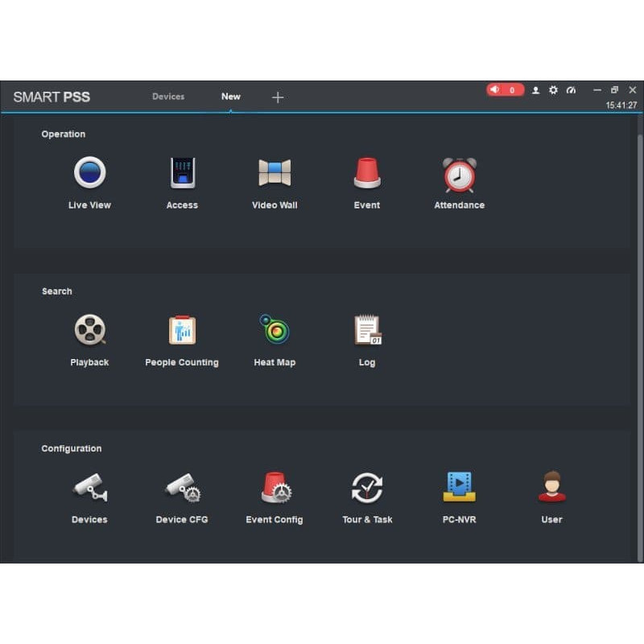Image resolution: width=644 pixels, height=644 pixels.
Task: Open the Device CFG icon
Action: [x=182, y=487]
